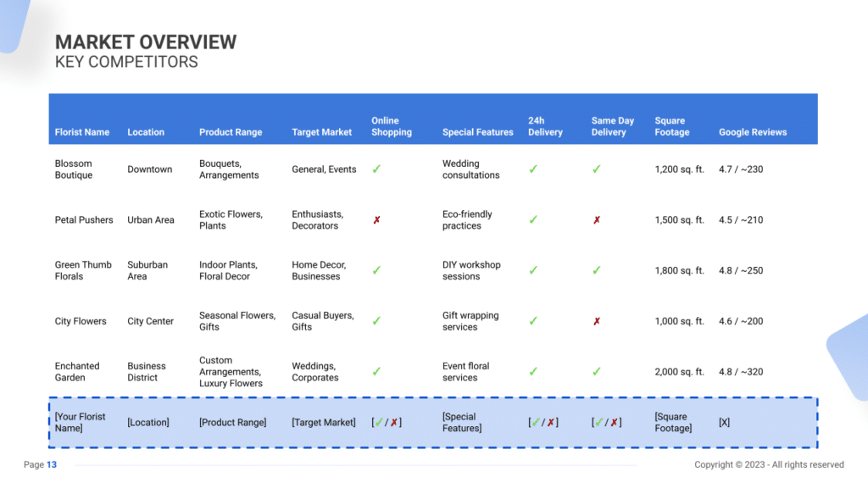Click the Online Shopping column header

tap(392, 126)
